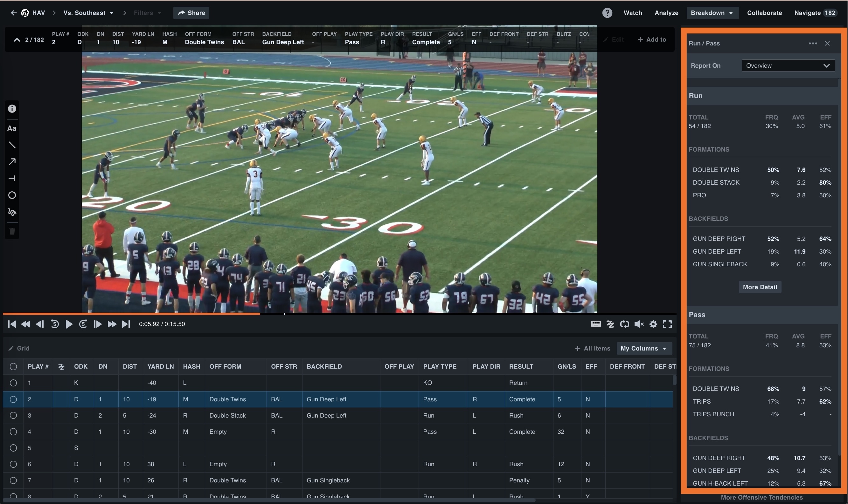Choose the freehand drawing tool
This screenshot has width=848, height=504.
coord(12,212)
